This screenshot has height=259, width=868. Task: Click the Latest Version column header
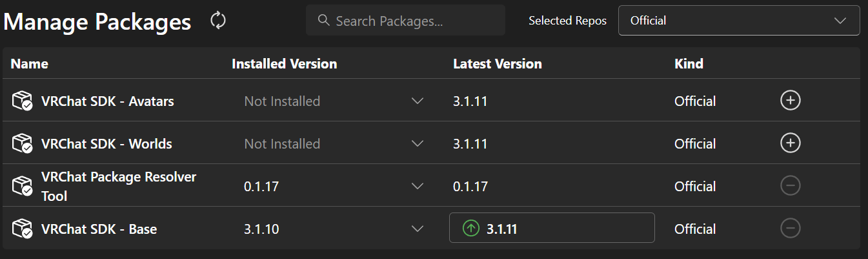pyautogui.click(x=497, y=64)
